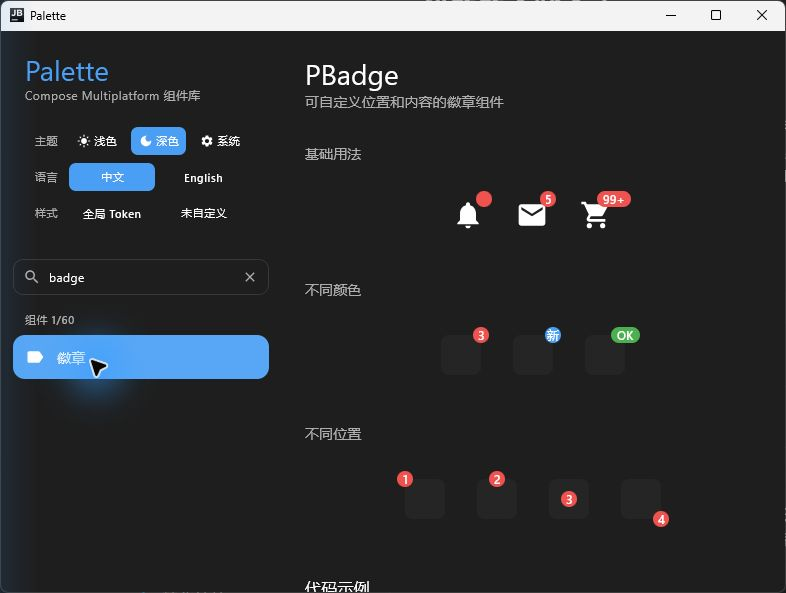Clear the badge search text

(x=250, y=277)
